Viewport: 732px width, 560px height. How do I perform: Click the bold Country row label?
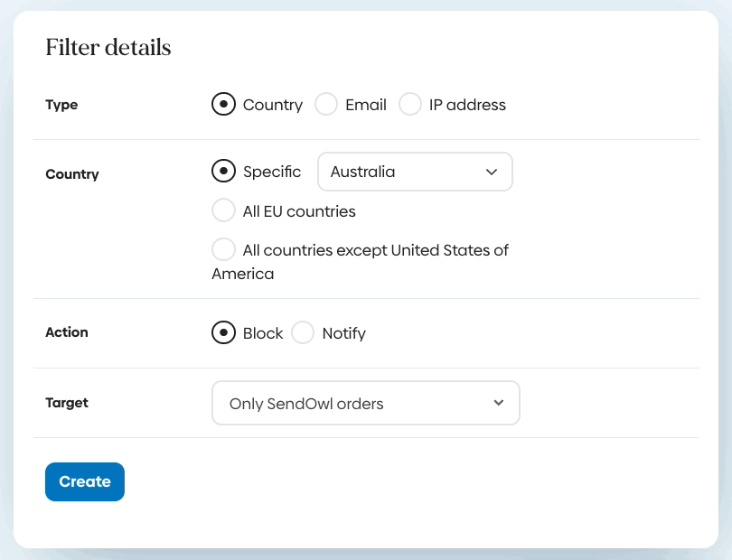(72, 174)
